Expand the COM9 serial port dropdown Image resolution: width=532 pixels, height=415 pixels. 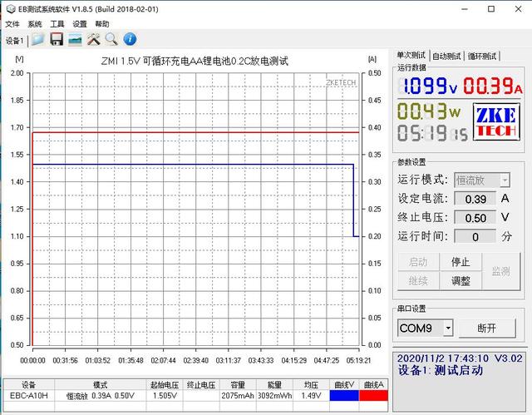click(x=448, y=329)
